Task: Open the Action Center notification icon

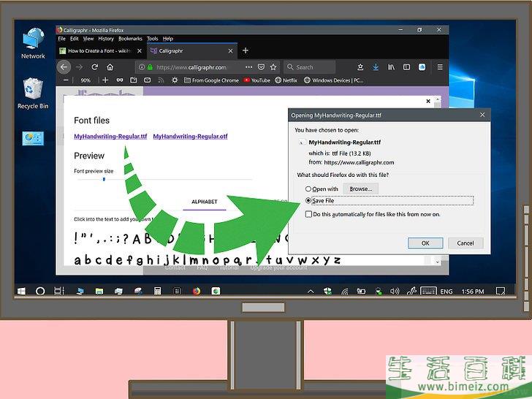Action: coord(500,291)
